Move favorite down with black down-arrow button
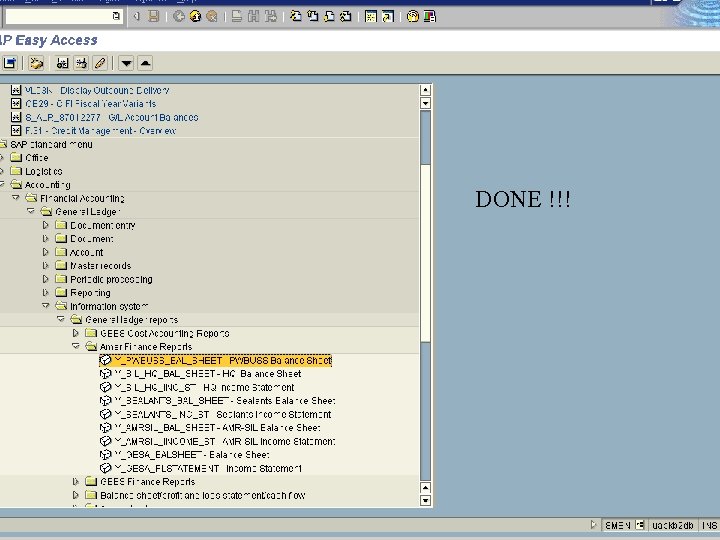The width and height of the screenshot is (720, 540). tap(126, 63)
